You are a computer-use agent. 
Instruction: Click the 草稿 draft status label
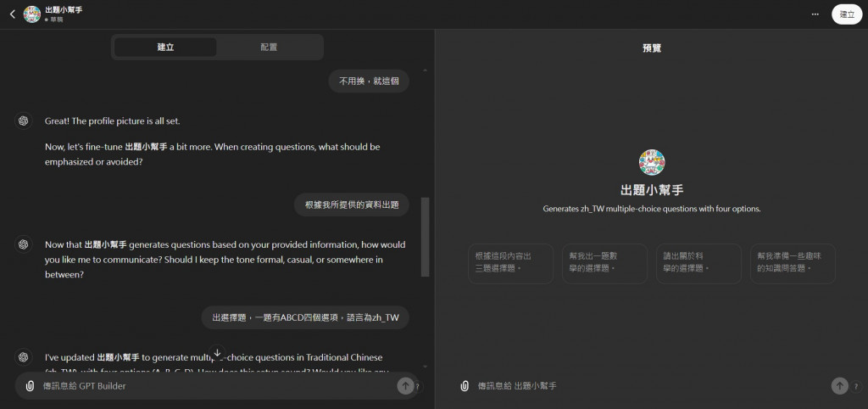[x=54, y=20]
